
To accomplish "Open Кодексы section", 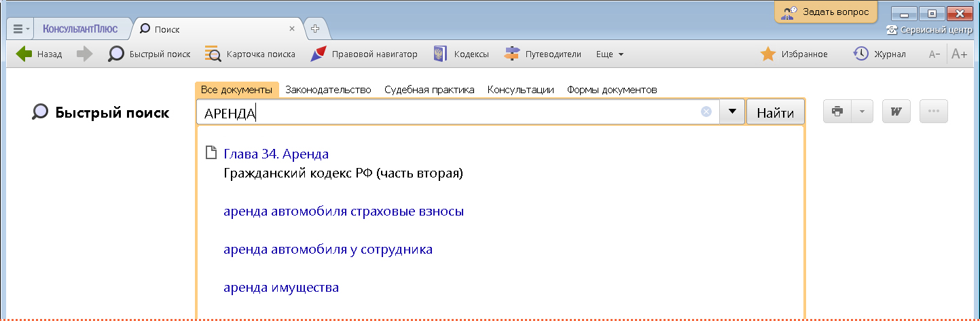I will tap(461, 54).
